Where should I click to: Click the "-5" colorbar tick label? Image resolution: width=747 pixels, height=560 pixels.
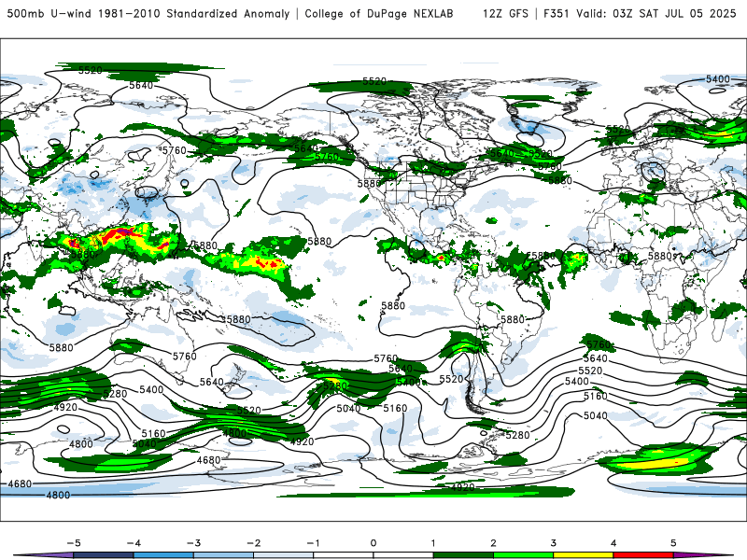click(x=74, y=543)
